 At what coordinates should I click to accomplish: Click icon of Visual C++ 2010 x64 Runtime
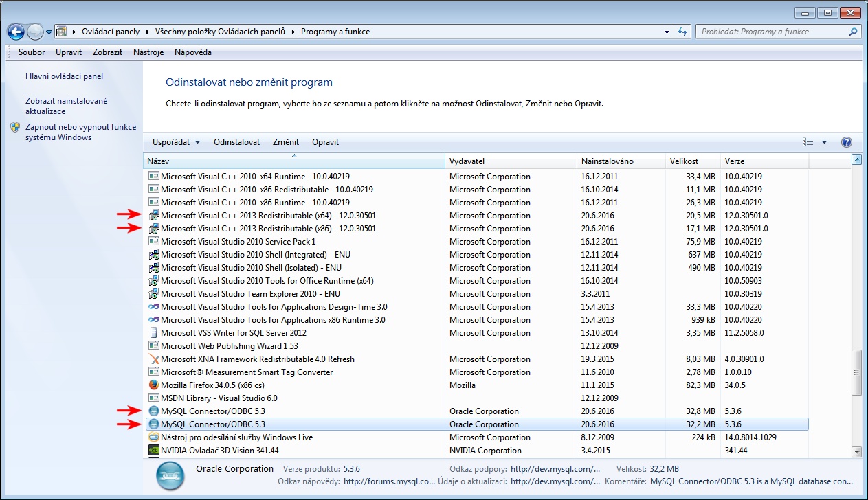[154, 177]
